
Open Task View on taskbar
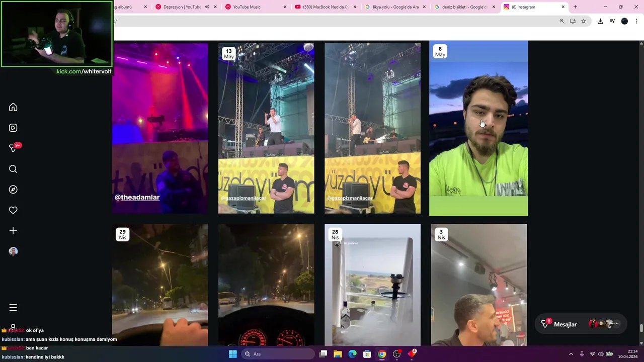(324, 354)
